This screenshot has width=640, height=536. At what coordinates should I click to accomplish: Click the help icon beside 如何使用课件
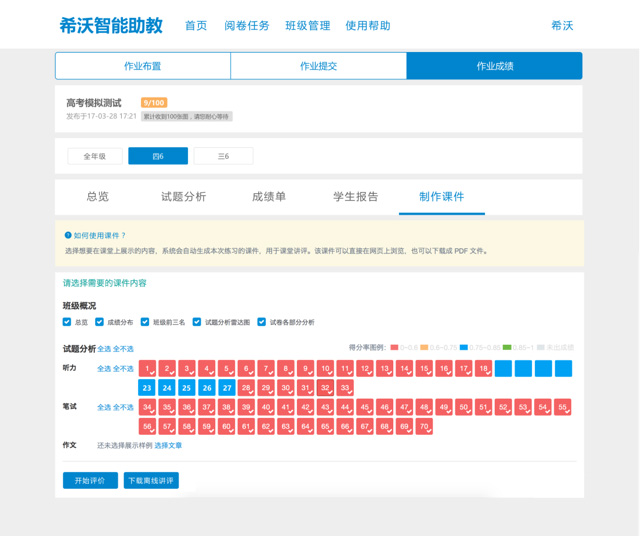(x=68, y=236)
